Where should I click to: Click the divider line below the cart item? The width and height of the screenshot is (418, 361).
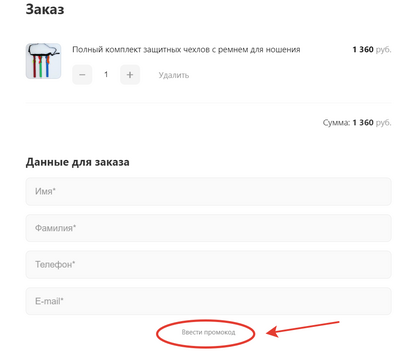click(x=208, y=103)
